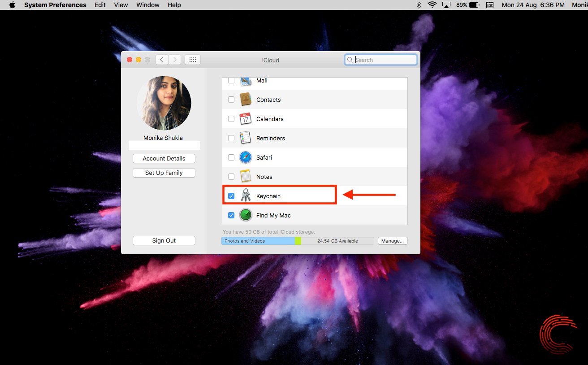Screen dimensions: 588x365
Task: Click the Keychain label text
Action: (x=268, y=196)
